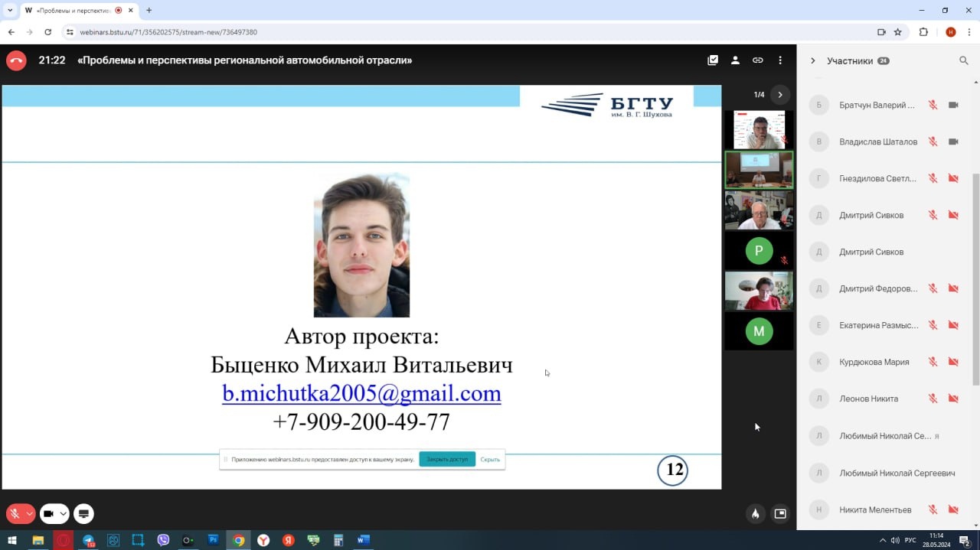Toggle microphone for Владислав Шаталов
980x550 pixels.
coord(933,142)
